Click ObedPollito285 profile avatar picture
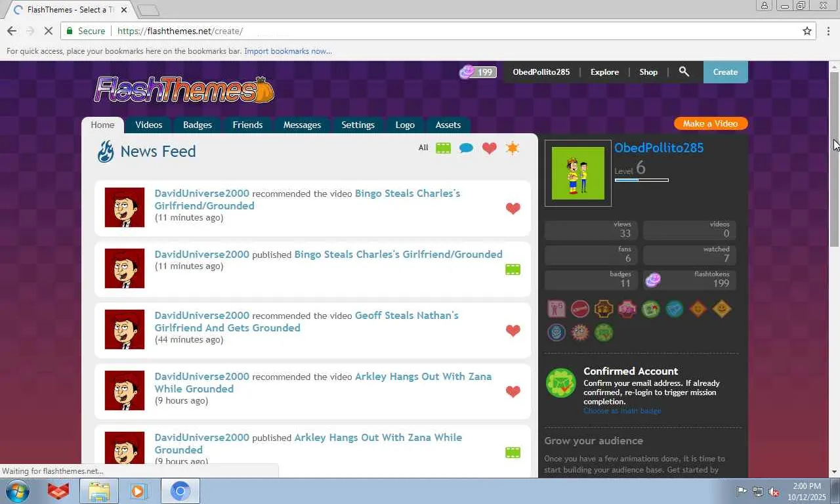The height and width of the screenshot is (504, 840). point(578,173)
